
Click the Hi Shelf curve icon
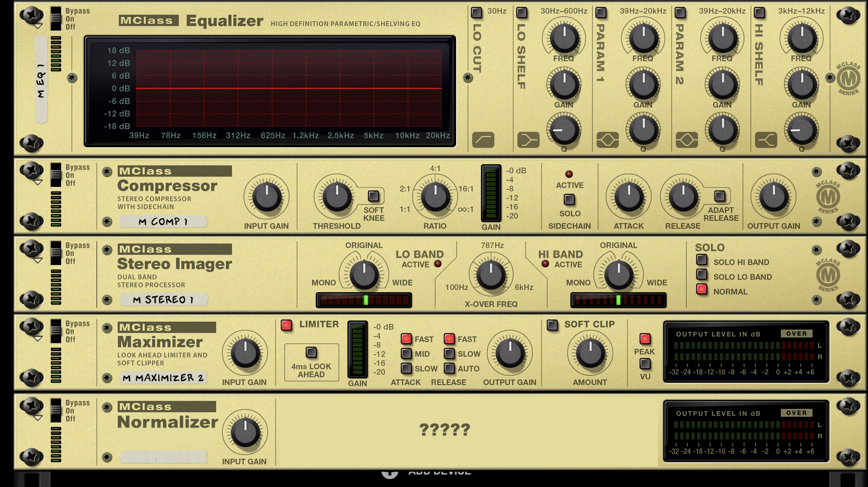coord(766,139)
